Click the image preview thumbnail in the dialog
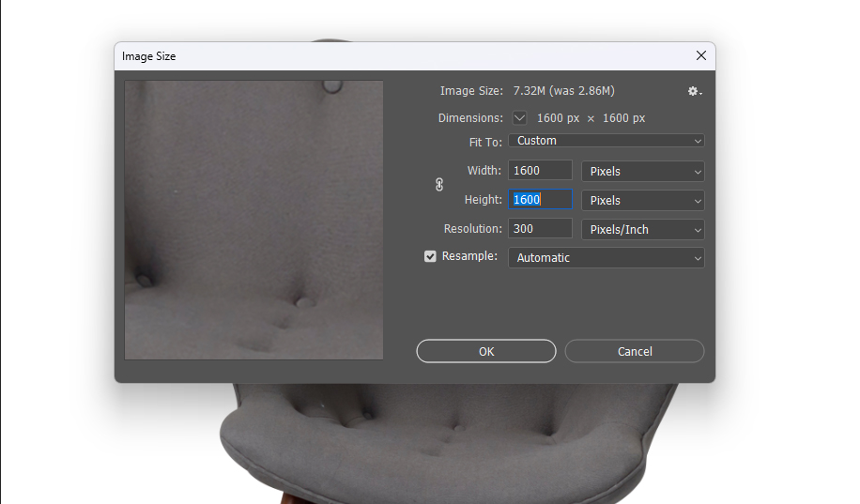The image size is (860, 504). coord(253,220)
